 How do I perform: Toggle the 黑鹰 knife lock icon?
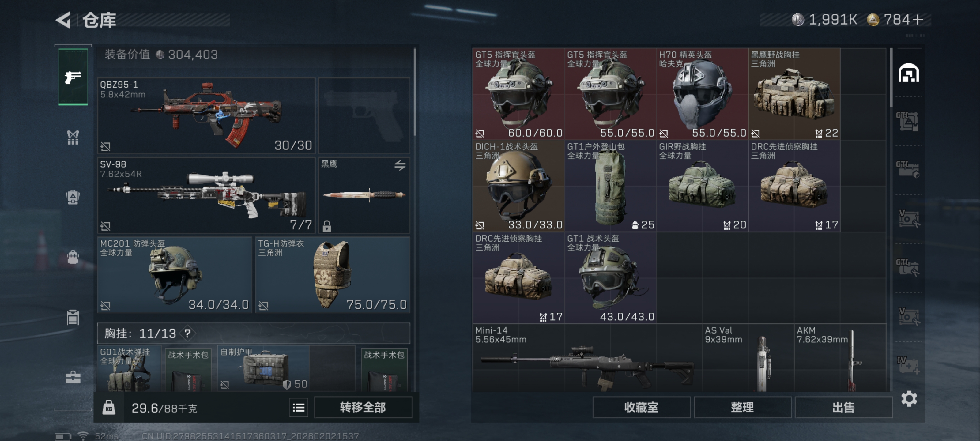pos(327,226)
